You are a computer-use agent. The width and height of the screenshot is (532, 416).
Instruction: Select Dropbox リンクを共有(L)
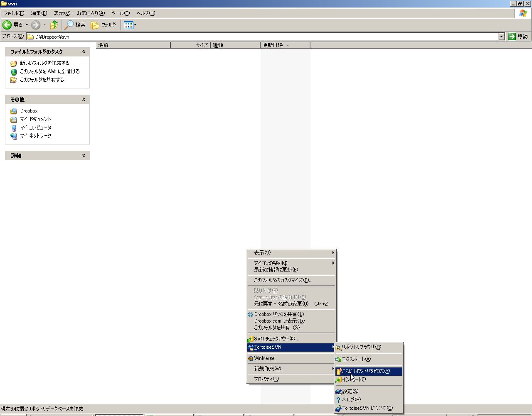point(291,314)
